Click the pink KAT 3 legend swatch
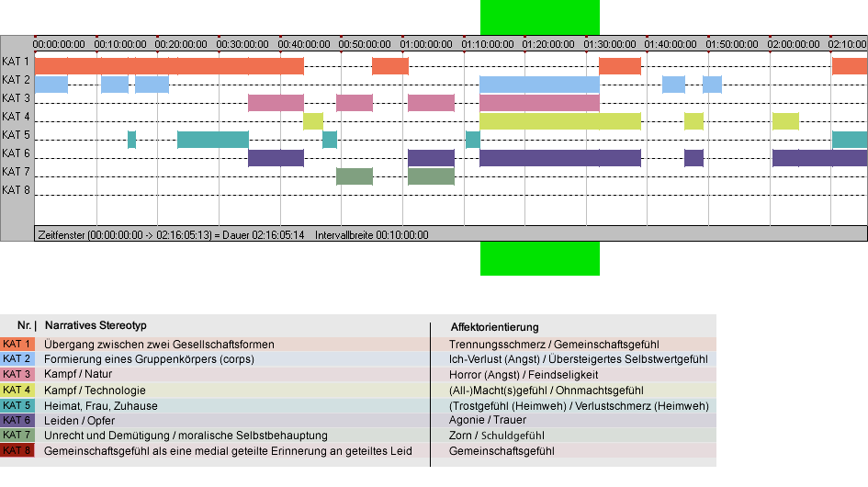Image resolution: width=868 pixels, height=487 pixels. click(x=17, y=375)
